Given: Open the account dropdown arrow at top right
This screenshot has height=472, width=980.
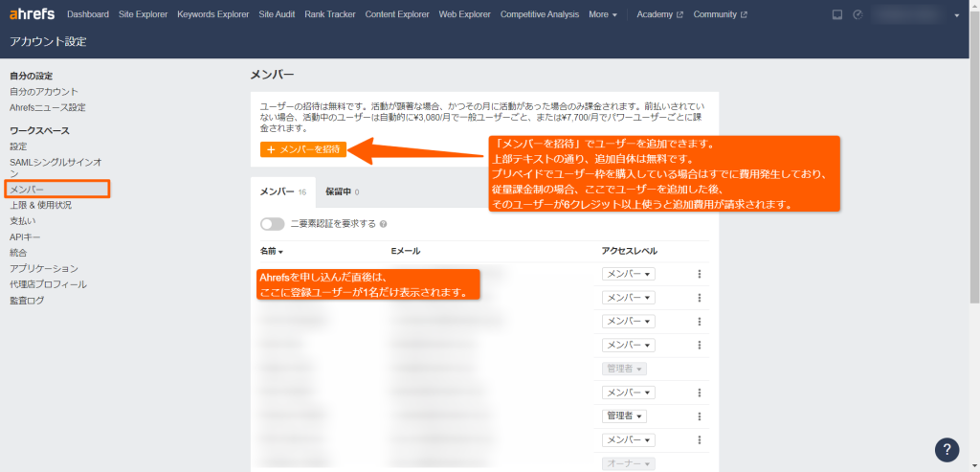Looking at the screenshot, I should 956,15.
